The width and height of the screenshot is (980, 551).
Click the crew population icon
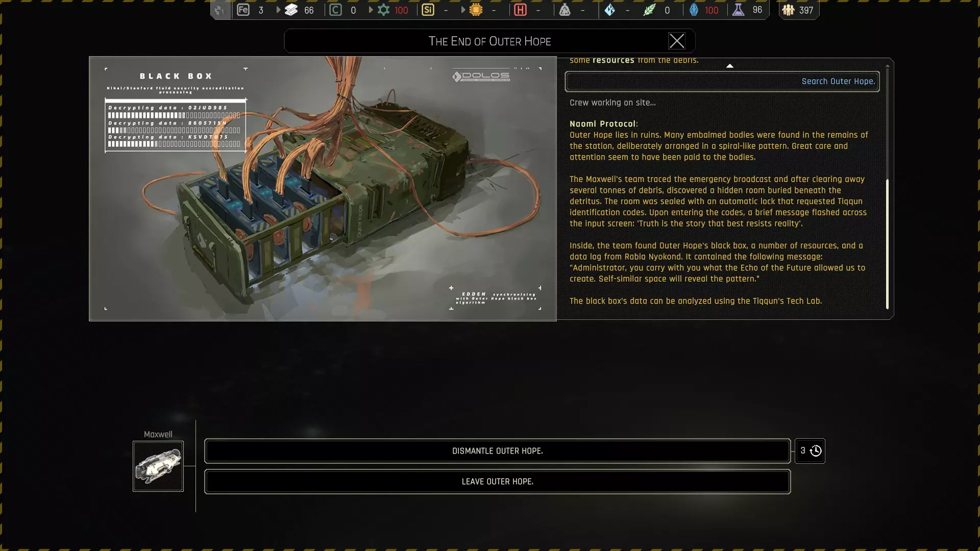788,10
